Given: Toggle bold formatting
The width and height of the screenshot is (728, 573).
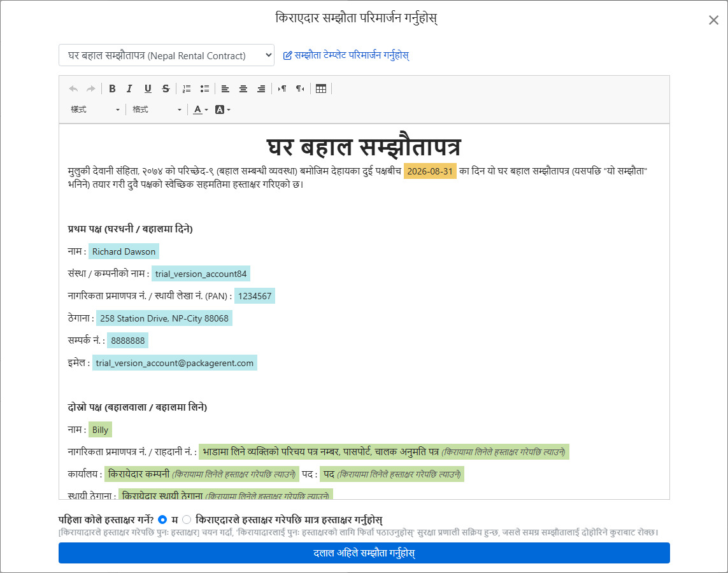Looking at the screenshot, I should (x=112, y=88).
